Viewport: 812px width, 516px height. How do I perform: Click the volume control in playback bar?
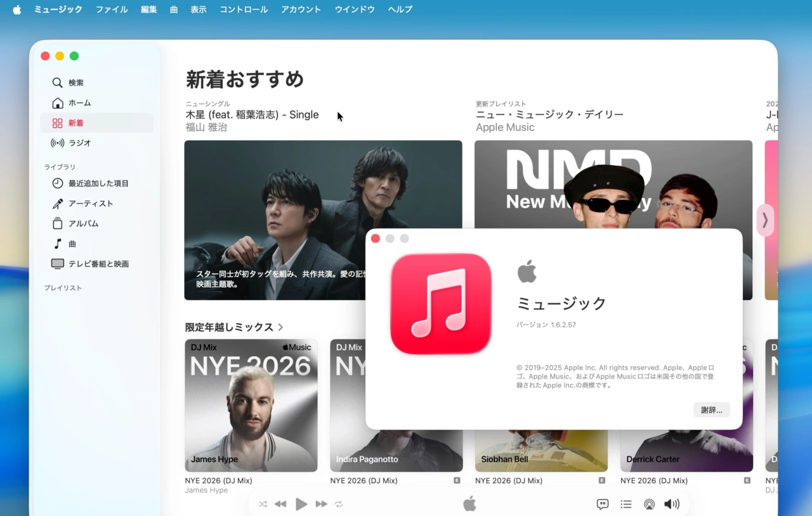(x=671, y=504)
